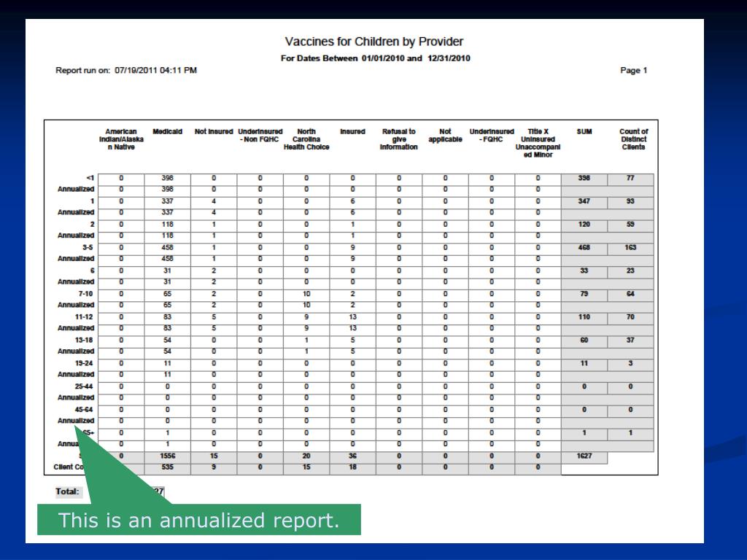Select the "3-5" age row label
The width and height of the screenshot is (747, 560).
[88, 248]
